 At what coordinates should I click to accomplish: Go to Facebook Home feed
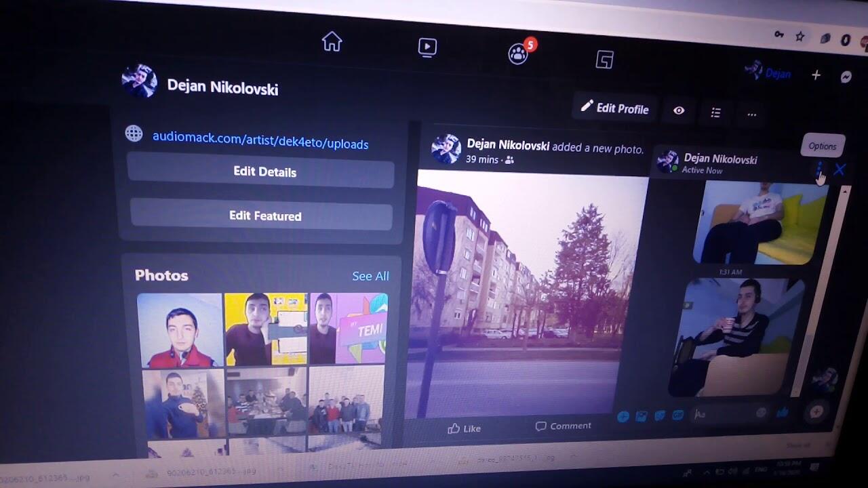click(332, 42)
